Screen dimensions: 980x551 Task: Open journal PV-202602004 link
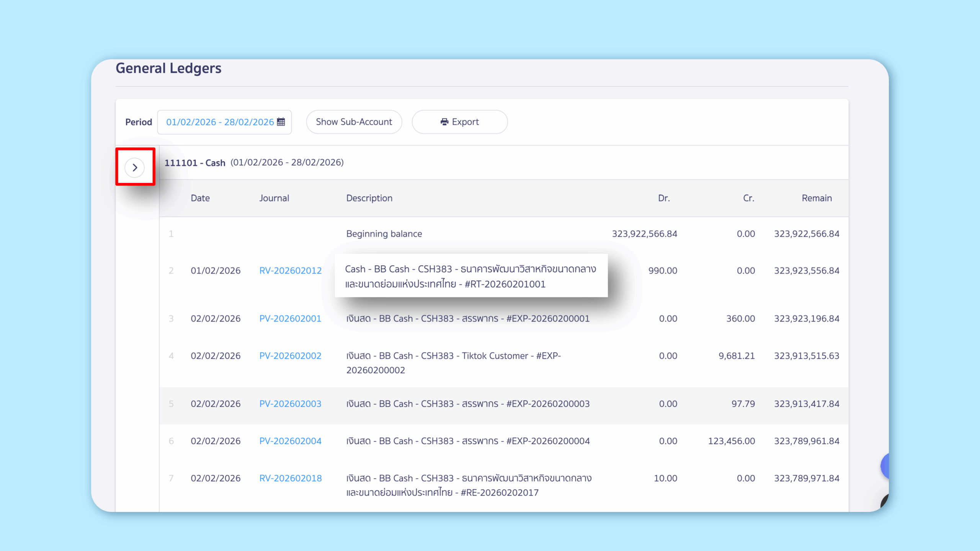290,441
